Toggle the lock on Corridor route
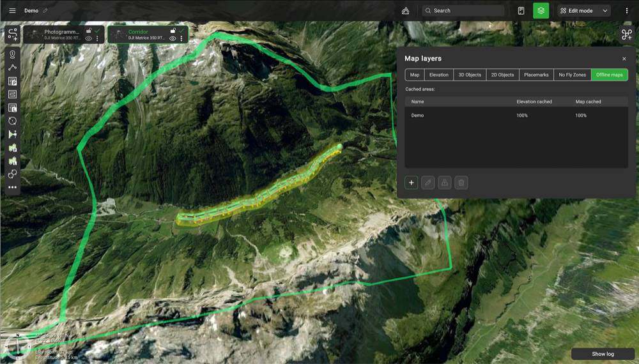 [x=173, y=31]
